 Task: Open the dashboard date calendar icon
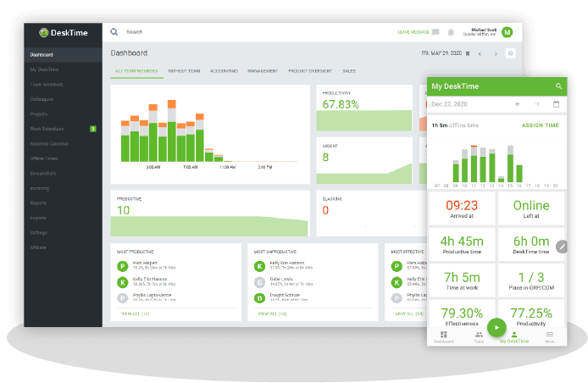tap(468, 53)
